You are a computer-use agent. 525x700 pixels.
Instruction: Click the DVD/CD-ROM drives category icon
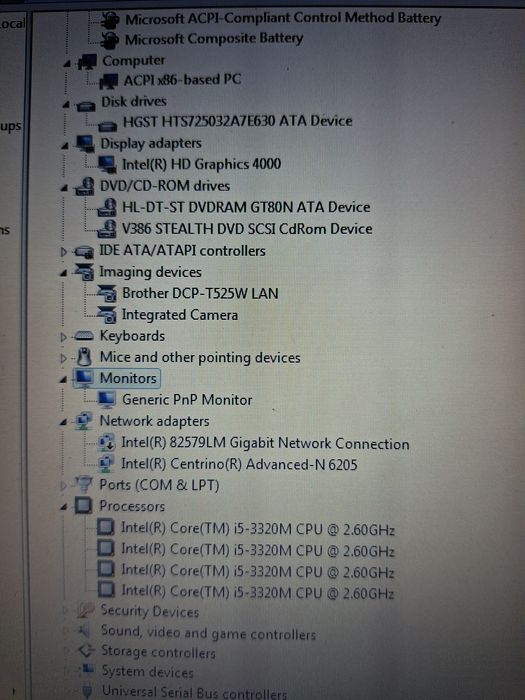84,187
